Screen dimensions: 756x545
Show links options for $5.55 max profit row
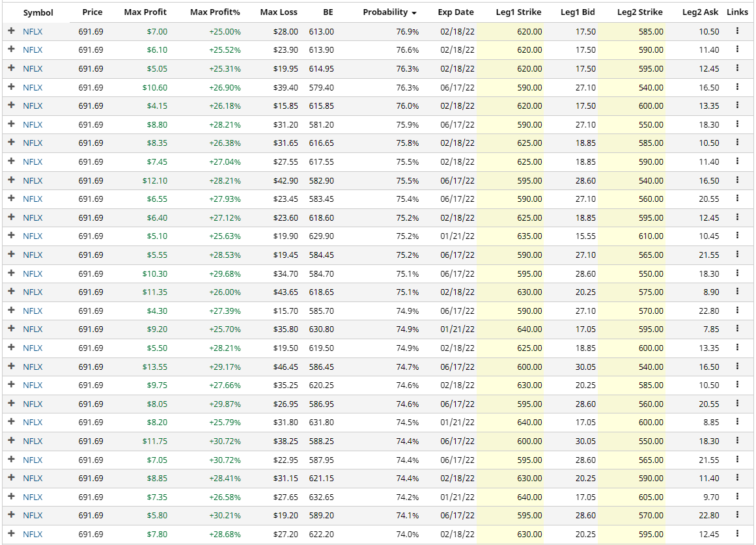[737, 254]
